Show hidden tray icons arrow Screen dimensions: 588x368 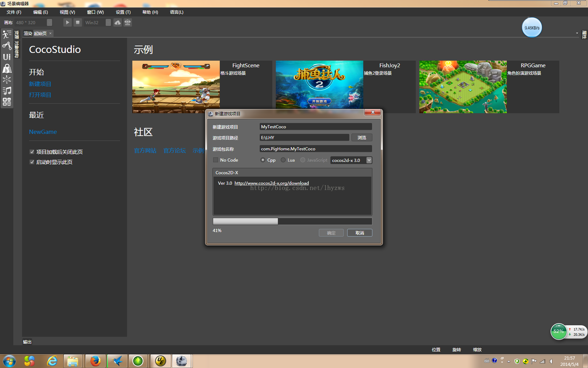(x=509, y=361)
